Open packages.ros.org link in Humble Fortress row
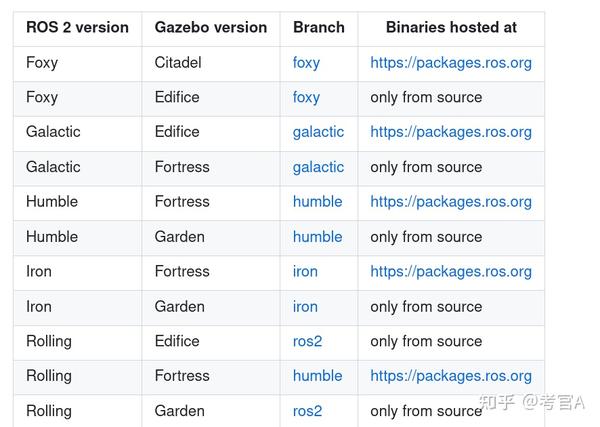 coord(450,202)
